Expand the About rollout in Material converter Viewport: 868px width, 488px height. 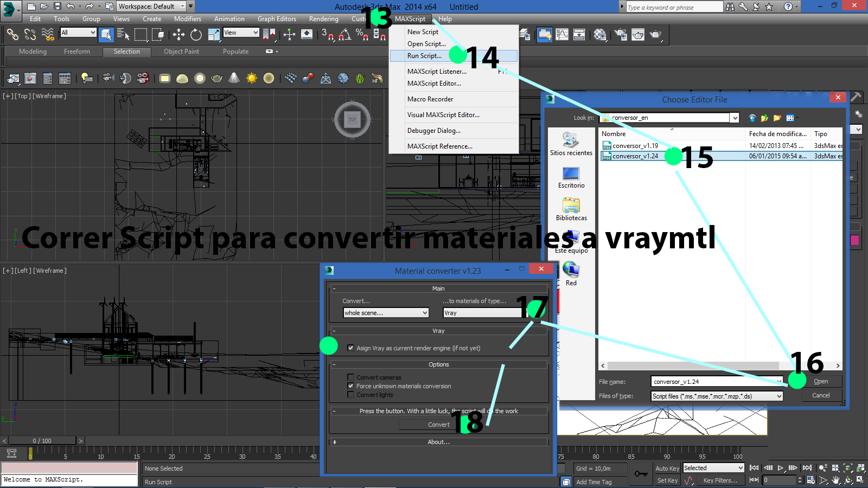coord(438,442)
